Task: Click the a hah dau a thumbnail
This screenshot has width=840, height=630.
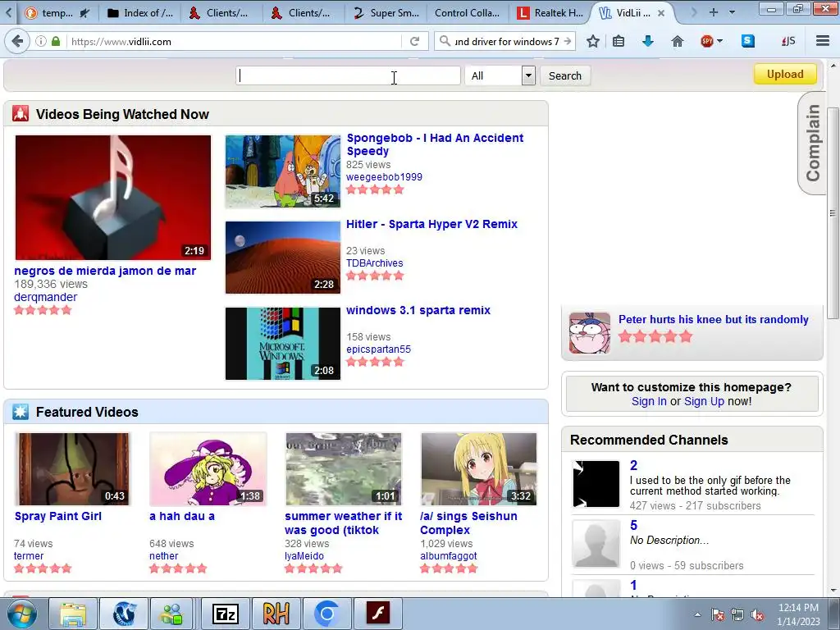Action: (x=208, y=469)
